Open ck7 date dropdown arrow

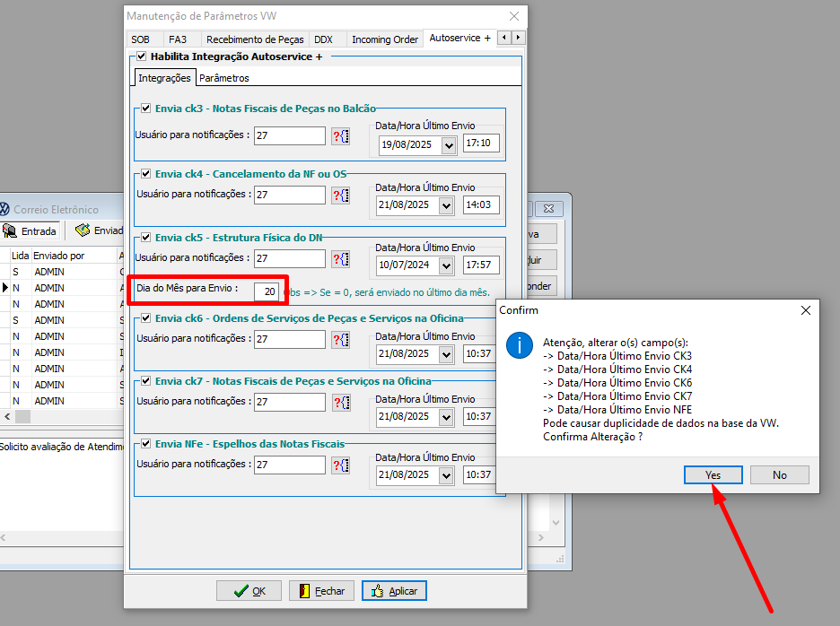pyautogui.click(x=446, y=417)
